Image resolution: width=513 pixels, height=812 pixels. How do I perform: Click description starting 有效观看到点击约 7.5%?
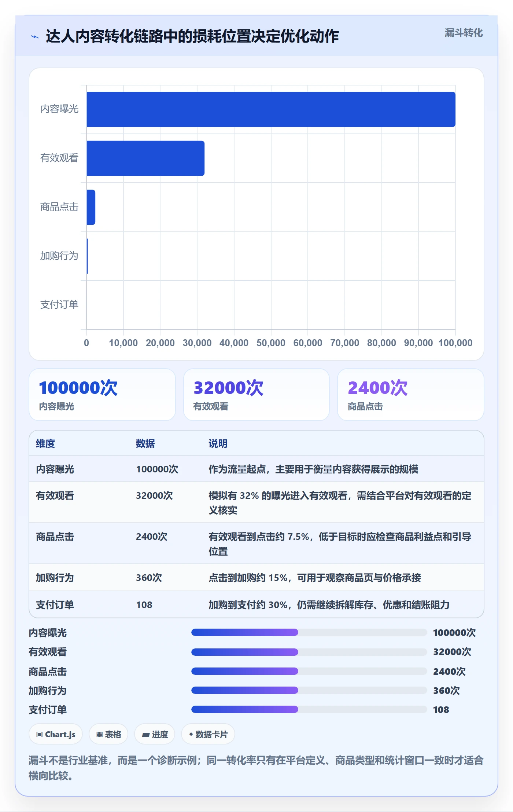pos(340,544)
